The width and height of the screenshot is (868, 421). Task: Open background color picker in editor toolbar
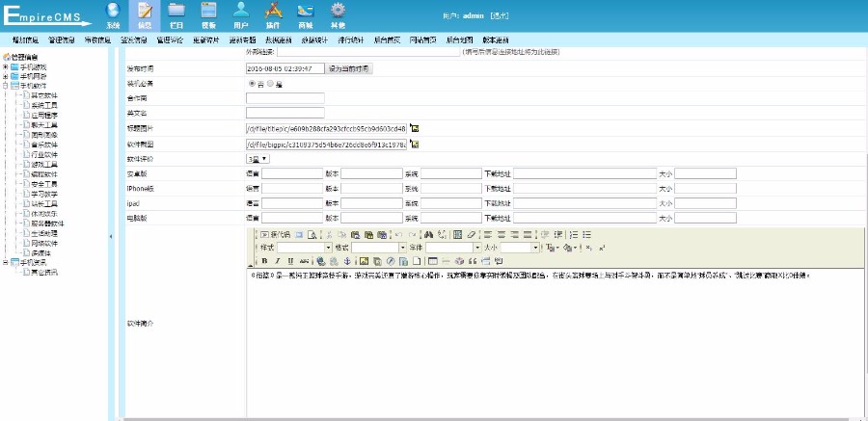570,248
